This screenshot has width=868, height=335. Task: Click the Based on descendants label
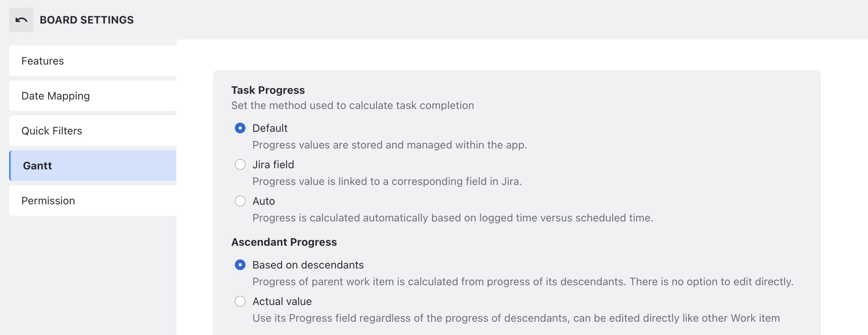(308, 265)
